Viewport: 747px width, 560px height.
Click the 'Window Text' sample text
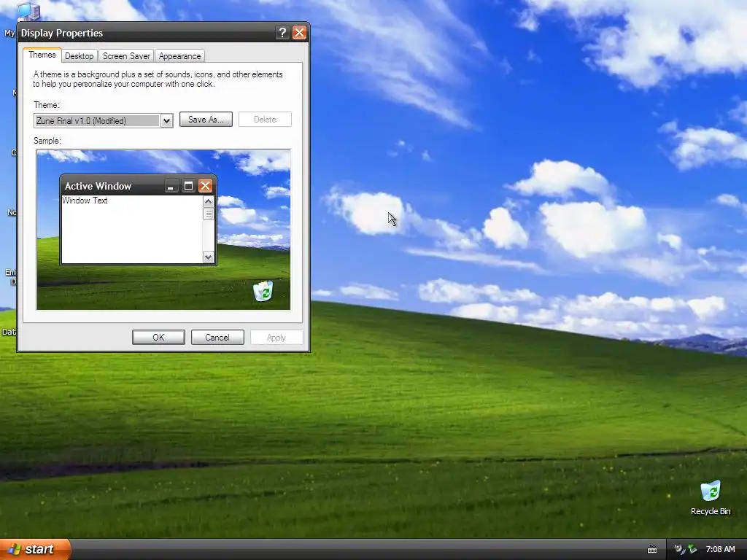click(x=85, y=201)
